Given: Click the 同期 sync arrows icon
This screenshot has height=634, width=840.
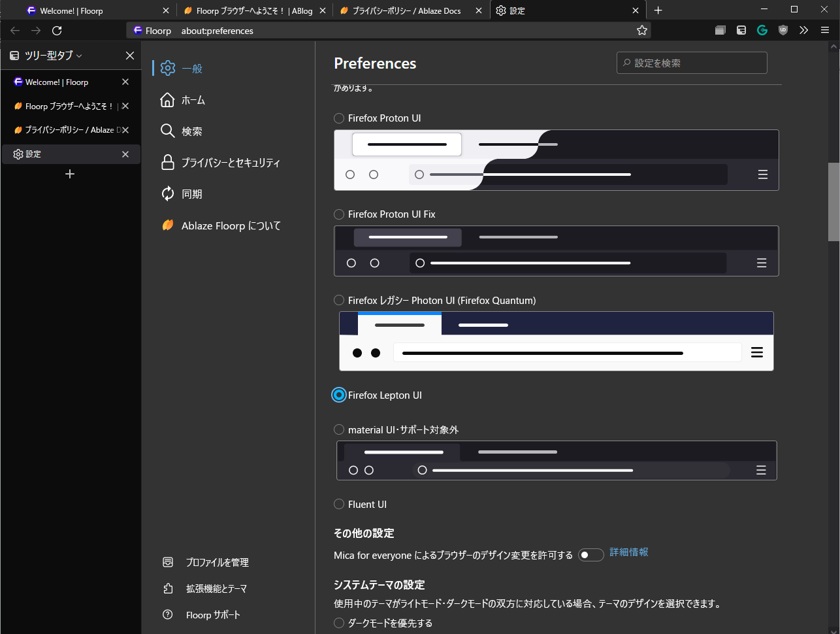Looking at the screenshot, I should point(168,194).
